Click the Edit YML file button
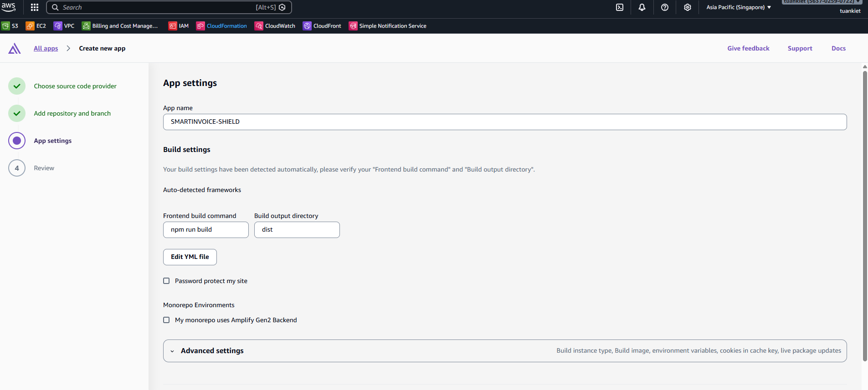Image resolution: width=868 pixels, height=390 pixels. (190, 257)
